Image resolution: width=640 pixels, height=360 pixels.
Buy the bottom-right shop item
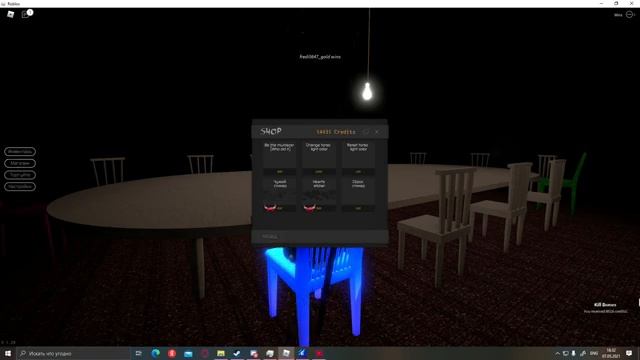pyautogui.click(x=358, y=208)
